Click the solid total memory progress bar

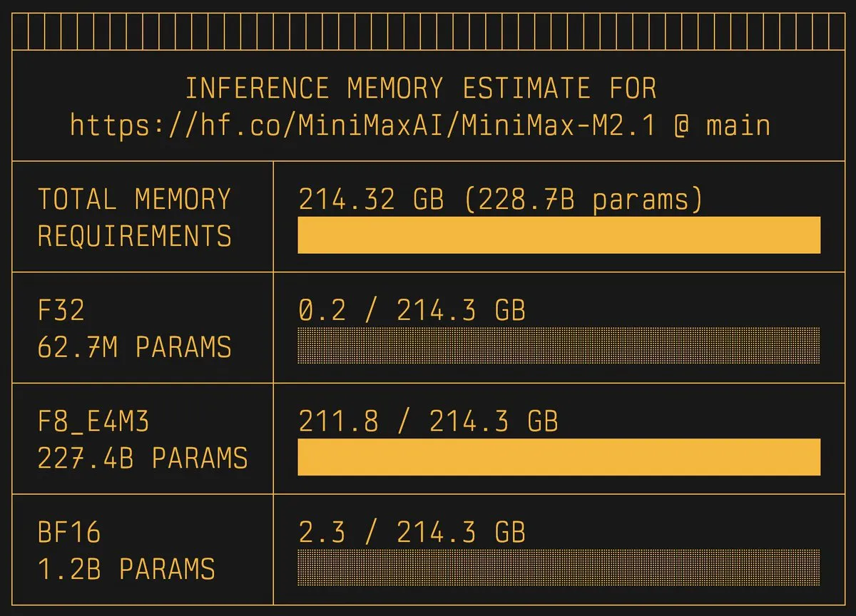pyautogui.click(x=559, y=235)
